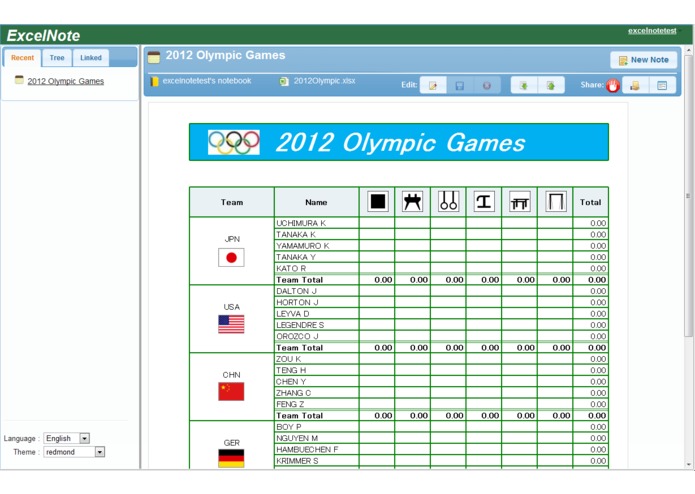Click the share page layout icon
Viewport: 695px width, 494px height.
tap(662, 85)
